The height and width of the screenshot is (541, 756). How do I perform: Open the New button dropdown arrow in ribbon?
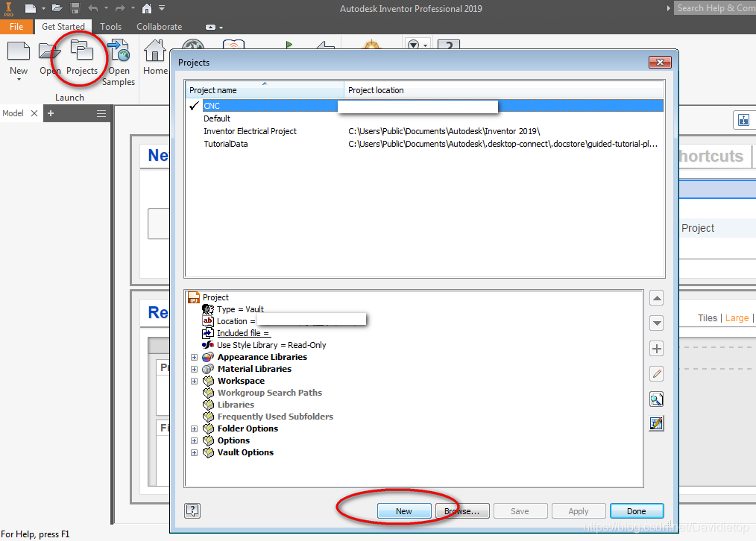pyautogui.click(x=19, y=80)
